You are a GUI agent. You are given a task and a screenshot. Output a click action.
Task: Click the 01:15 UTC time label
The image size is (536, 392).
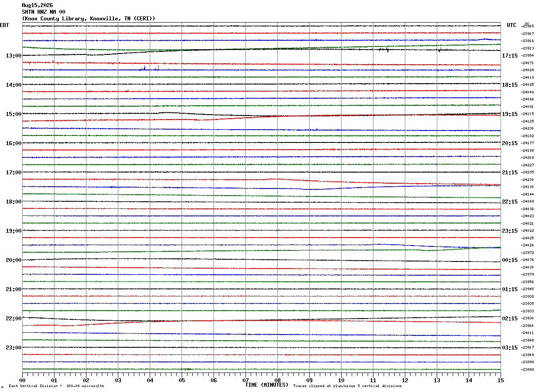pos(510,289)
